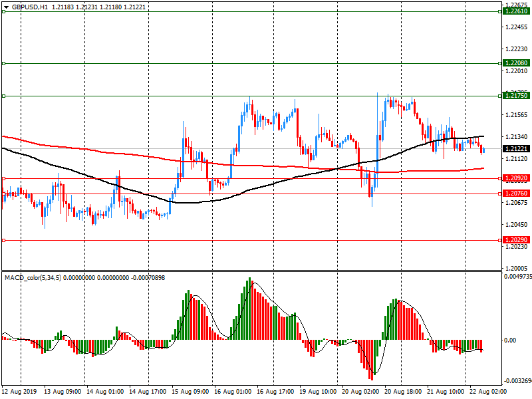
Task: Click the left handle of the 1.22080 line
Action: click(4, 63)
